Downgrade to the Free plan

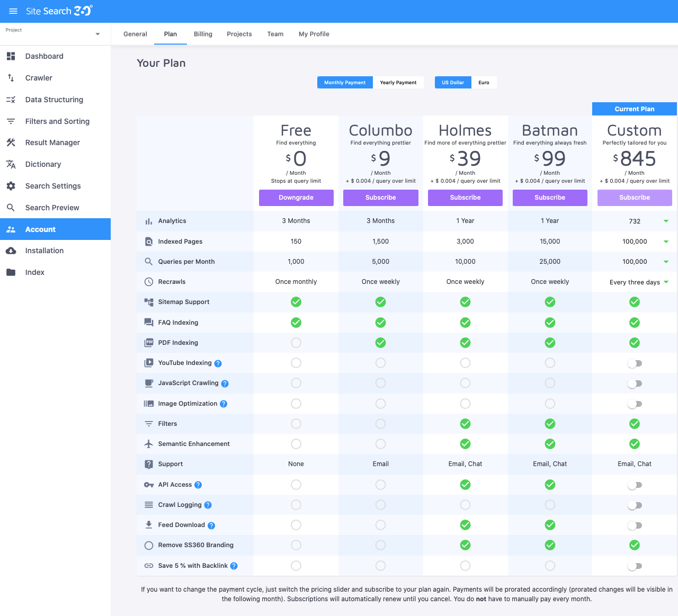(x=296, y=198)
